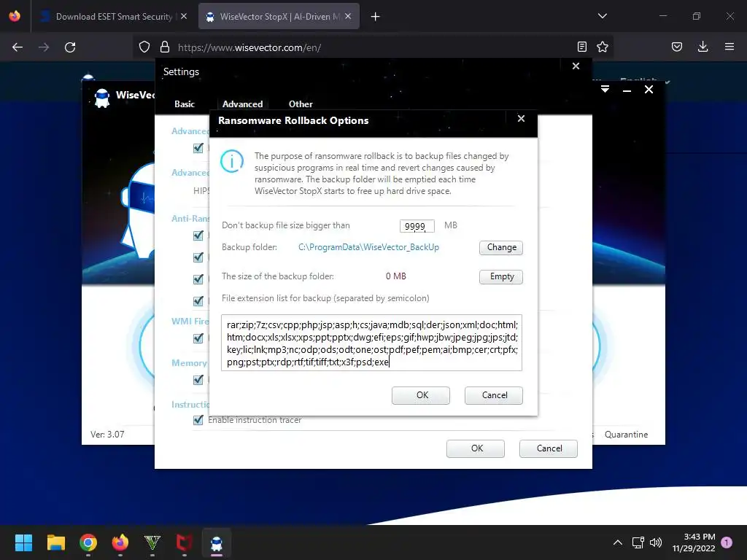Open the Other settings tab

click(301, 104)
